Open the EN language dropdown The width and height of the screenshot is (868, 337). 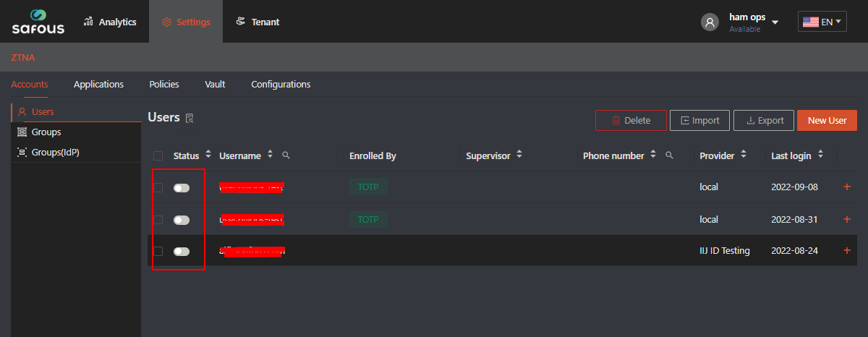tap(822, 22)
